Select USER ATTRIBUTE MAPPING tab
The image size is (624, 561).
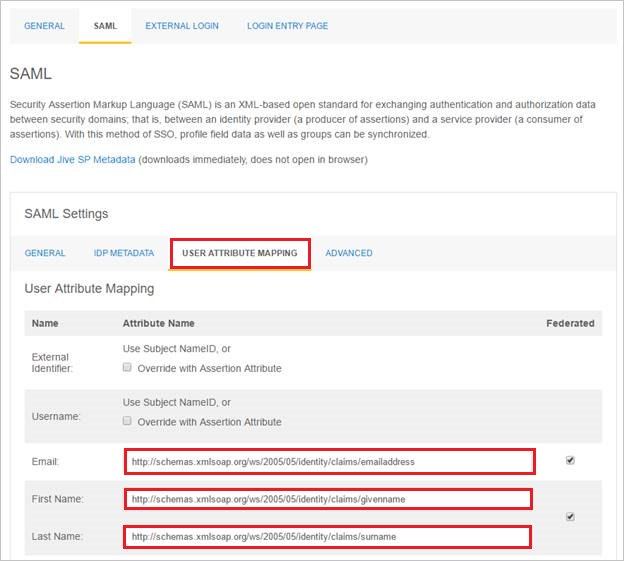[x=240, y=253]
